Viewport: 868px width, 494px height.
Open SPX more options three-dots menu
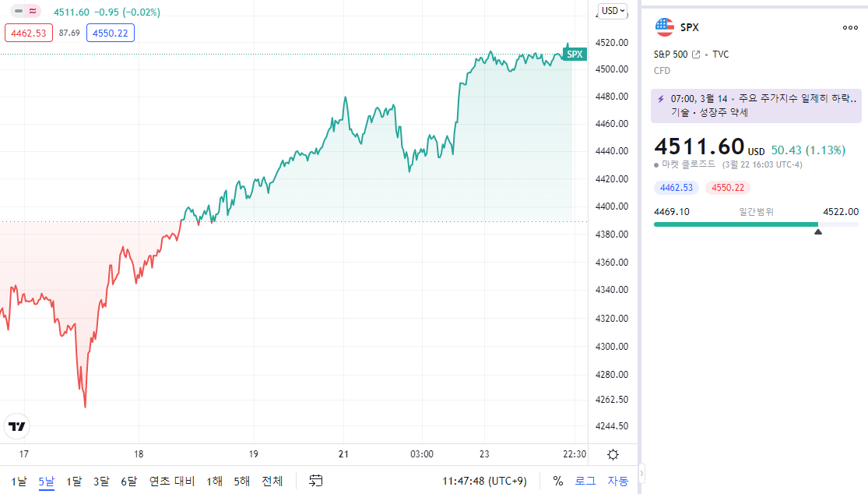[x=850, y=28]
